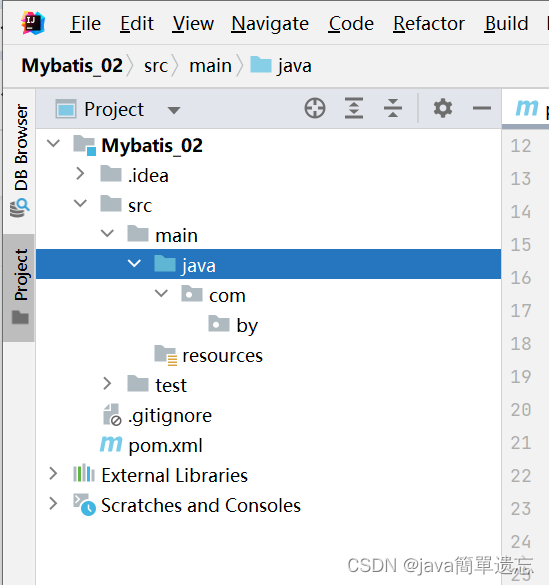The height and width of the screenshot is (585, 549).
Task: Click the locate/select opened file crosshair icon
Action: 315,109
